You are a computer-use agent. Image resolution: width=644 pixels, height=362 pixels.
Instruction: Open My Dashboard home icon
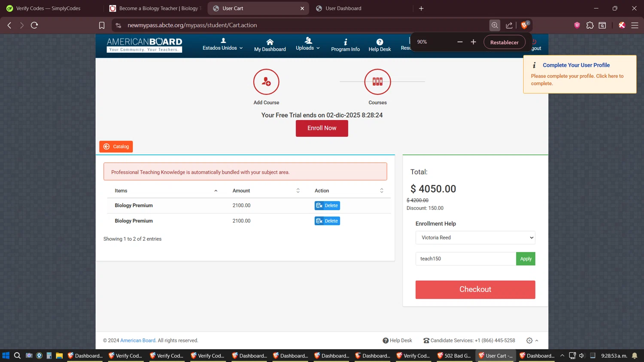270,42
